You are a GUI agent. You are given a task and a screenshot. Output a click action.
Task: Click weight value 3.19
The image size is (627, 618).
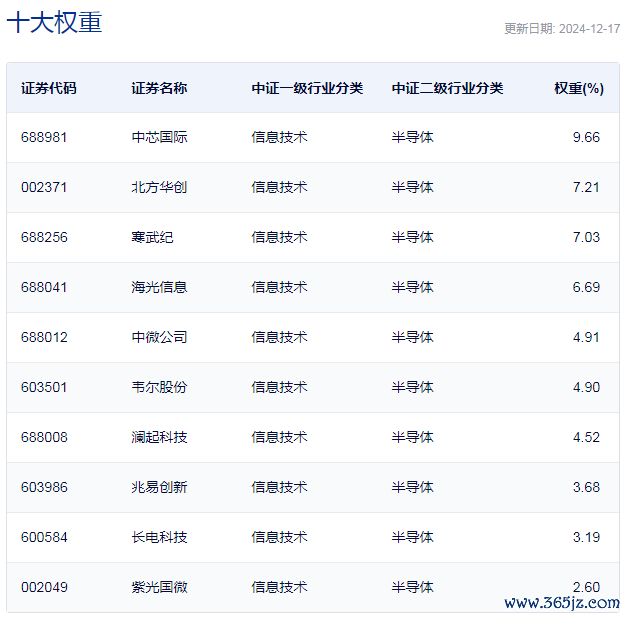[586, 537]
